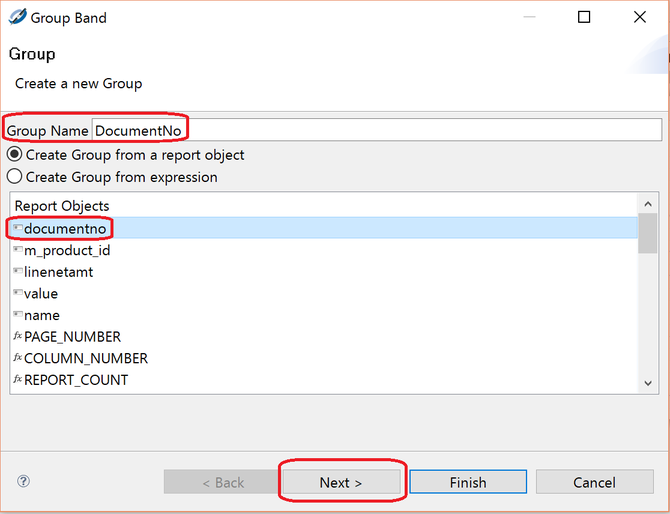Image resolution: width=670 pixels, height=514 pixels.
Task: Click the linenetamt field icon
Action: pyautogui.click(x=18, y=271)
